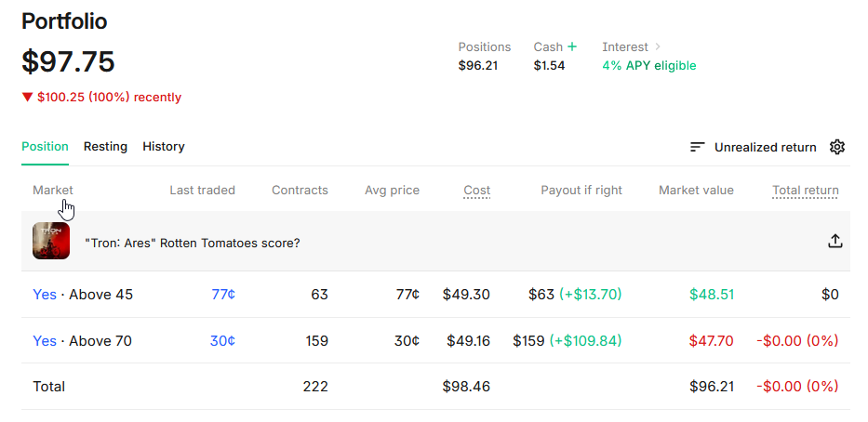
Task: Click the Yes · Above 70 position
Action: [83, 341]
